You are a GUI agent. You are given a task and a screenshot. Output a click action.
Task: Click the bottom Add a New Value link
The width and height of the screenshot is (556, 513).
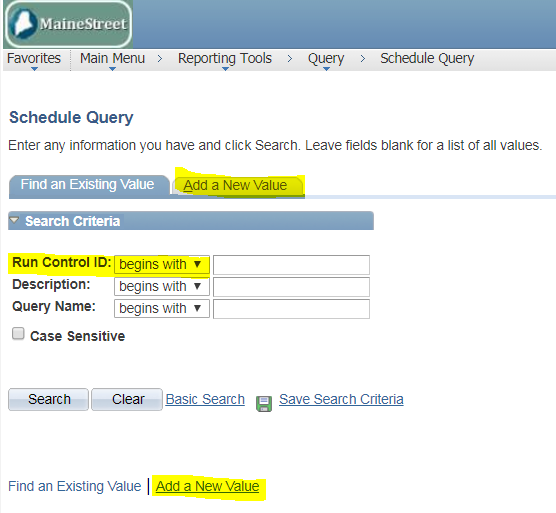[207, 486]
